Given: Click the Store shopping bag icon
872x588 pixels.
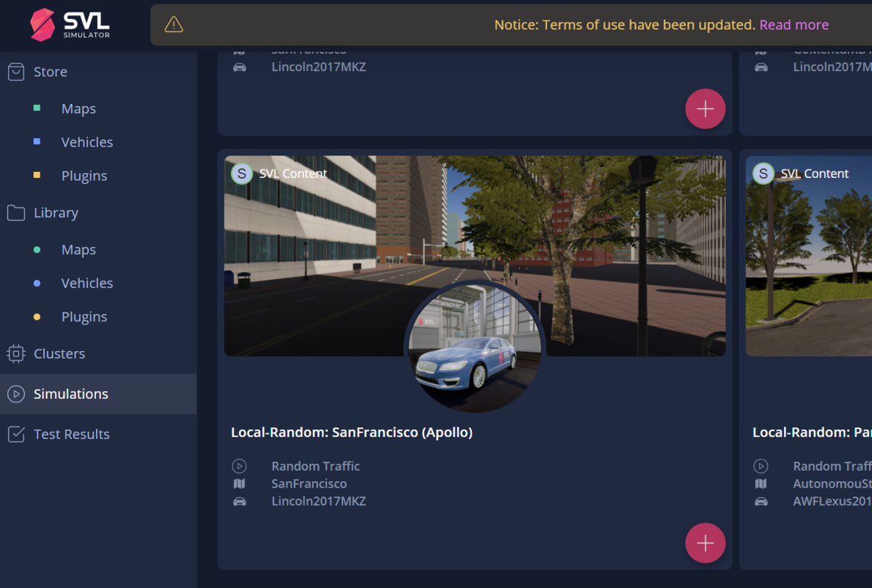Looking at the screenshot, I should [x=15, y=71].
